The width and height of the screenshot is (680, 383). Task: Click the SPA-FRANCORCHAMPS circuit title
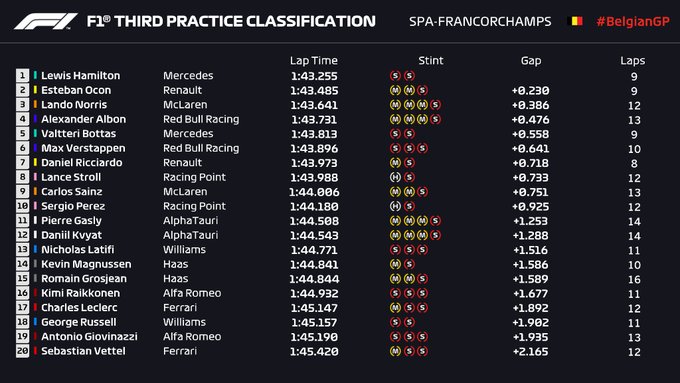[x=480, y=21]
